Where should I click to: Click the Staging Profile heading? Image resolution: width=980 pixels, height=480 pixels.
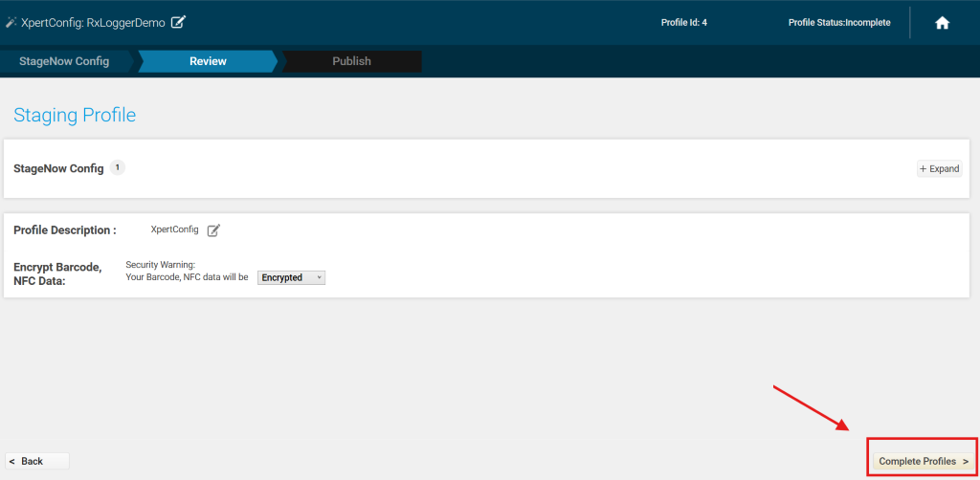pyautogui.click(x=75, y=116)
